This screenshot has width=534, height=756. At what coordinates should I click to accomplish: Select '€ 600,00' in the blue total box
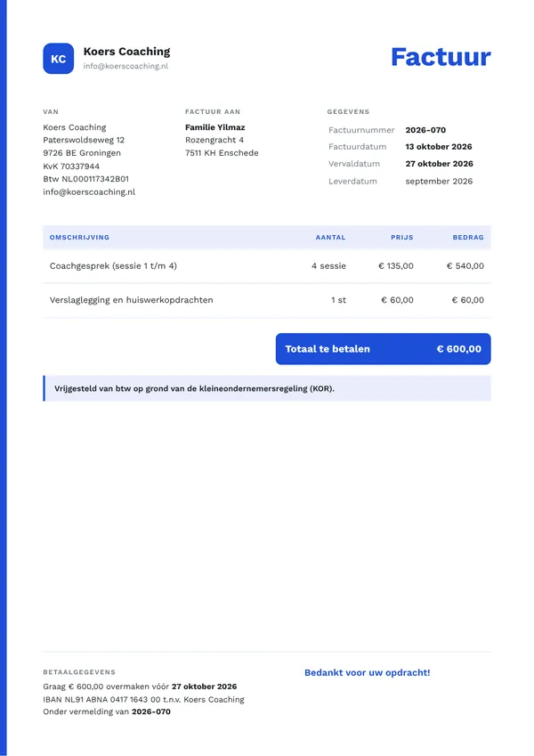(459, 349)
